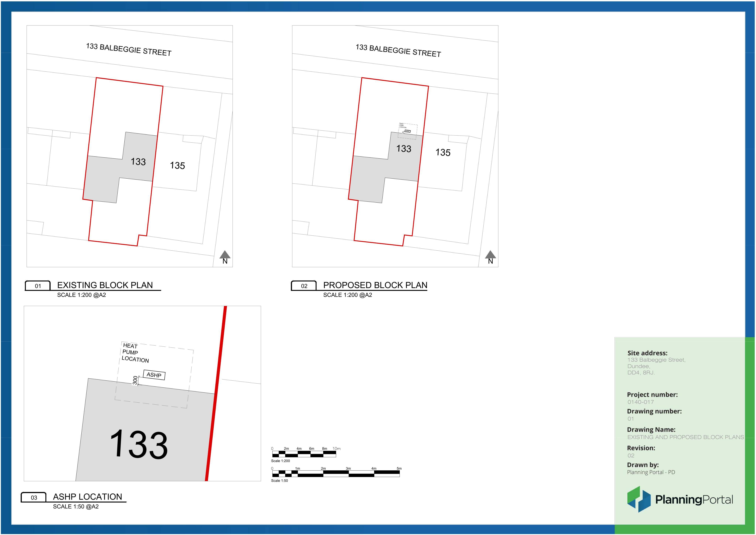Click the 'PROPOSED BLOCK PLAN' title
756x535 pixels.
[x=375, y=285]
